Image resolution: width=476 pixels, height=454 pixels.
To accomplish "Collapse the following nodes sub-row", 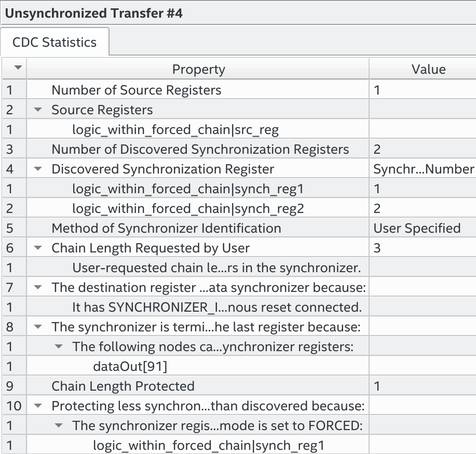I will pos(59,347).
